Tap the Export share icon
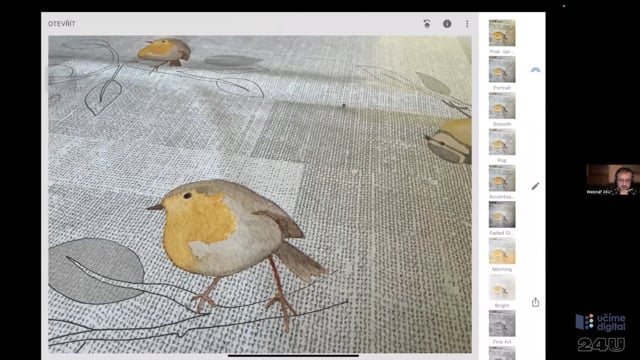 click(x=536, y=302)
